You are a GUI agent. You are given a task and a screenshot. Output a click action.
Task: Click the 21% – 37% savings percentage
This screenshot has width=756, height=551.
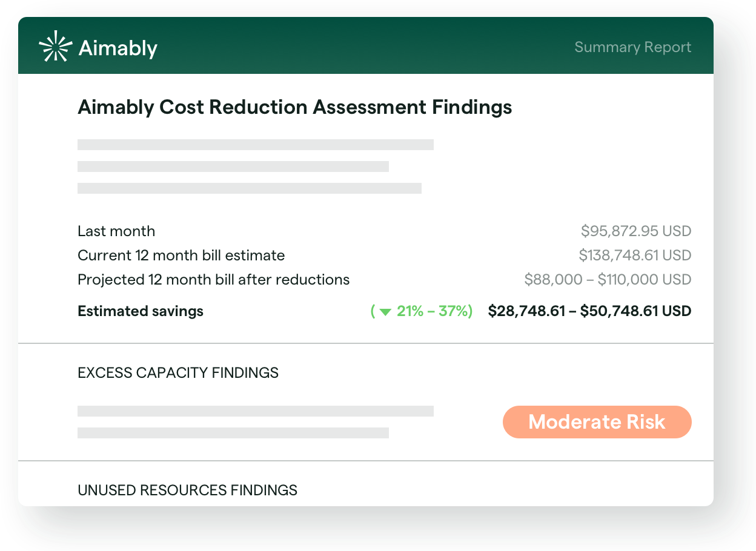433,311
